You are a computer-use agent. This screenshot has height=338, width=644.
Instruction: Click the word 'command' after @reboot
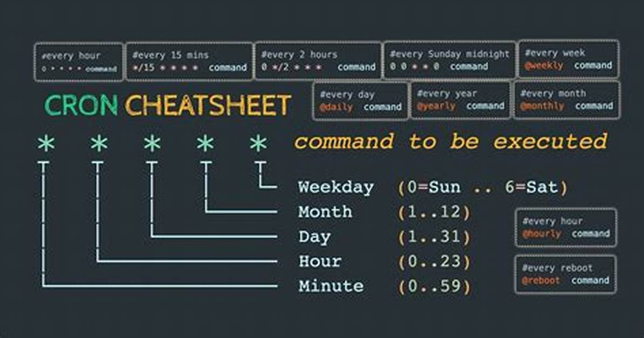click(590, 280)
